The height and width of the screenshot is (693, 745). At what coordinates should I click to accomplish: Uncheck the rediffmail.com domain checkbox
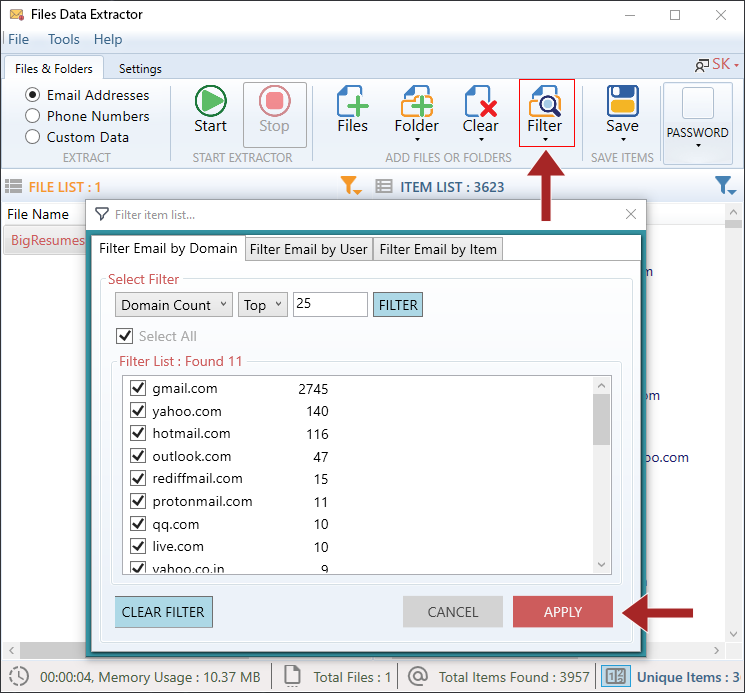tap(138, 478)
